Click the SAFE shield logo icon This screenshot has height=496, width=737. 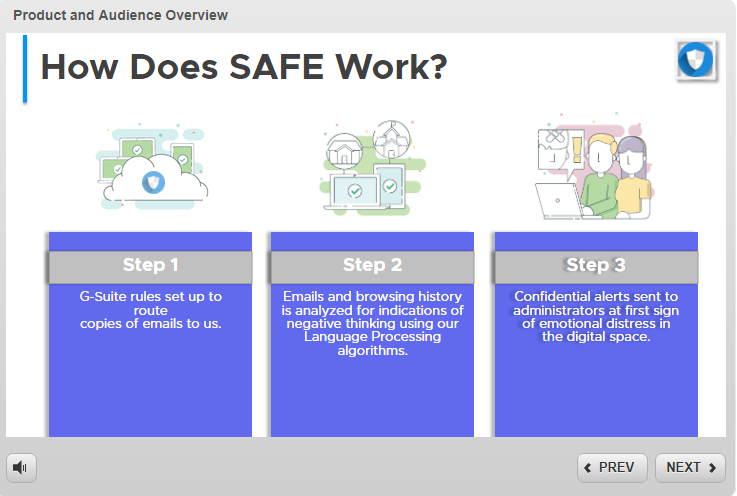coord(695,61)
